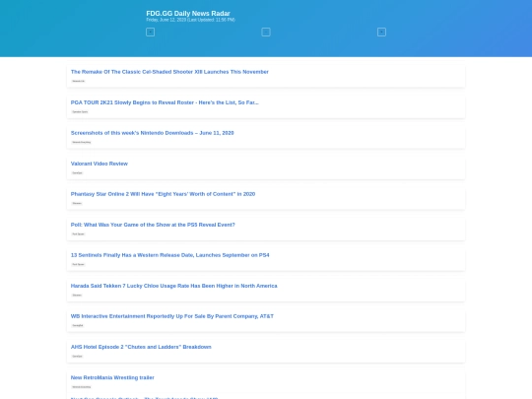This screenshot has width=532, height=399.
Task: Click the source tag under the Harada Tekken 7 headline
Action: point(77,295)
